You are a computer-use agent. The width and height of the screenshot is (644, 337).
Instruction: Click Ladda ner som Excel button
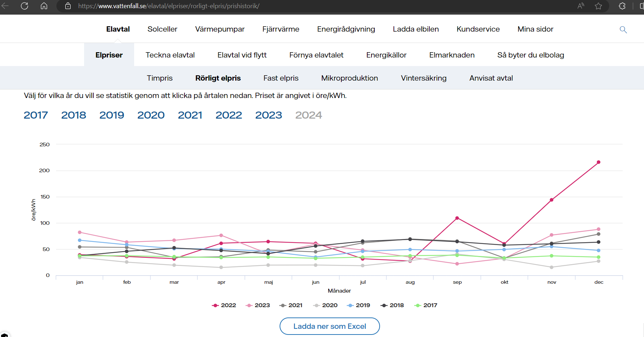pos(330,326)
